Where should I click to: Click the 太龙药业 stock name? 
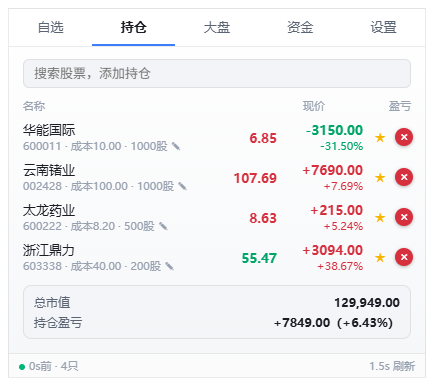[x=49, y=210]
